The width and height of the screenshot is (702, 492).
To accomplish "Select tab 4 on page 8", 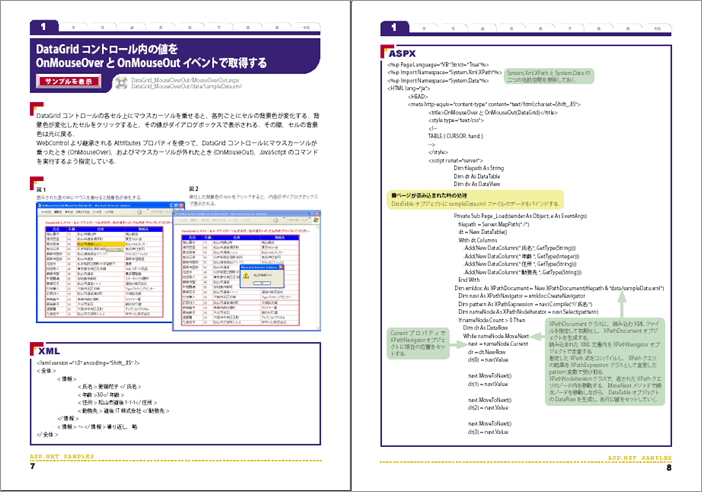I will tap(482, 28).
